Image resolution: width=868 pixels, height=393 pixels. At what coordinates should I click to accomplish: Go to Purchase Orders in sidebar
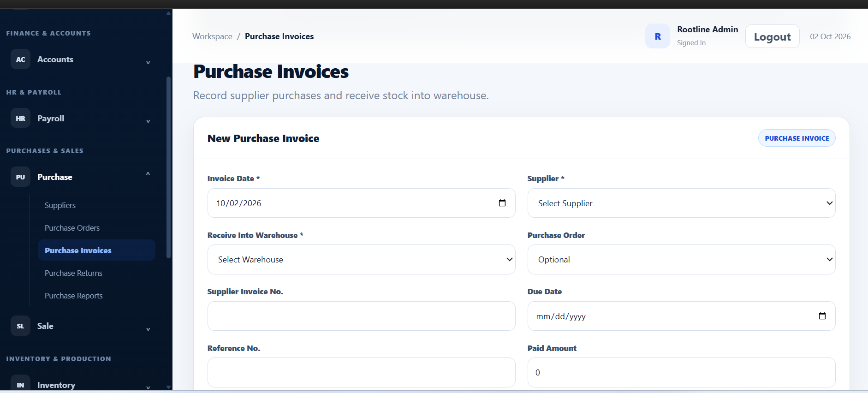(72, 228)
